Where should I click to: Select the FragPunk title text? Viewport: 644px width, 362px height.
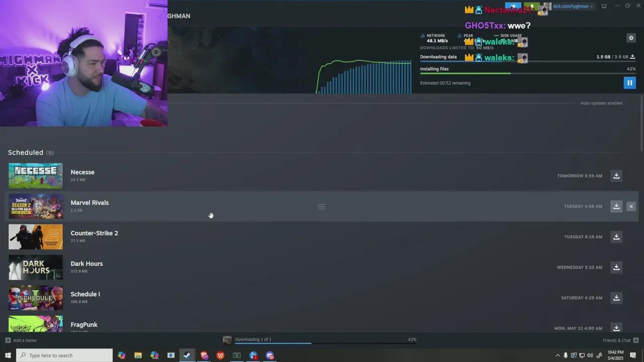click(84, 325)
